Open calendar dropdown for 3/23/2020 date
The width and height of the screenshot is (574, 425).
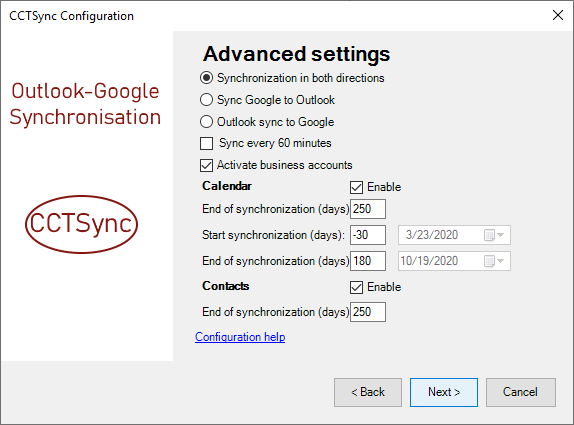(x=494, y=235)
